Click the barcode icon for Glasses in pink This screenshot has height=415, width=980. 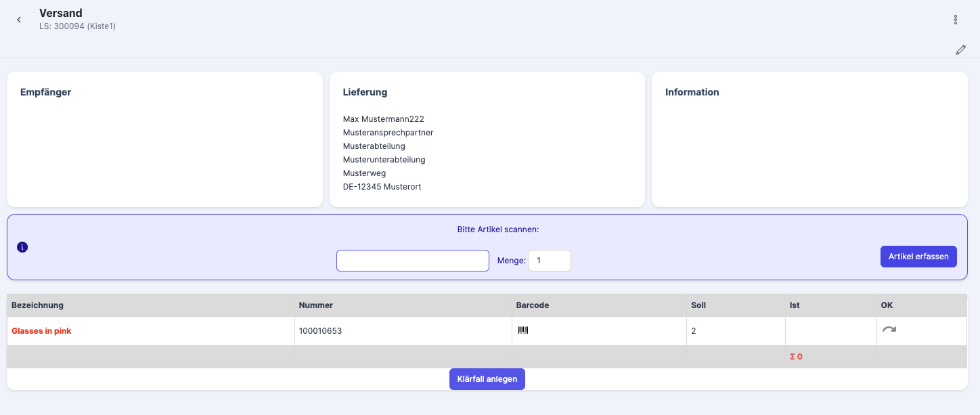[523, 330]
